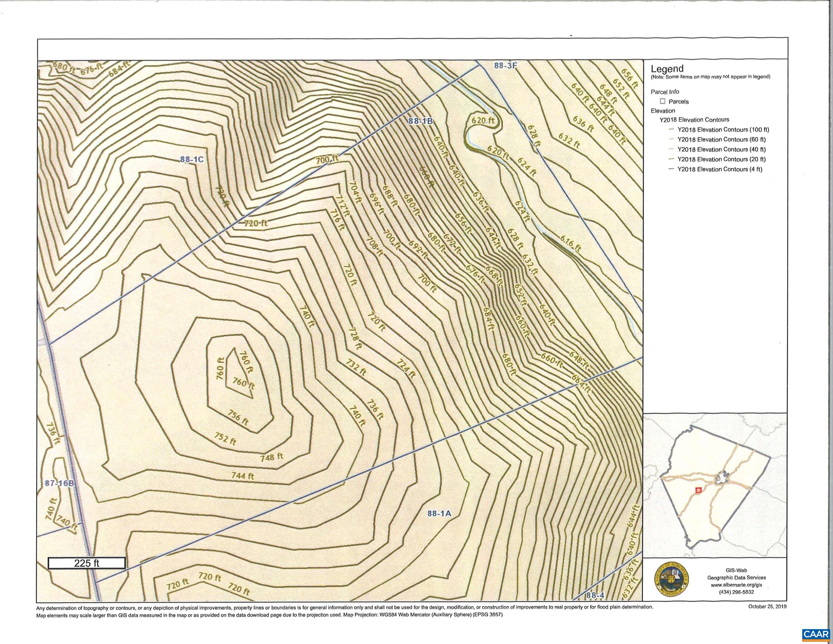The width and height of the screenshot is (833, 644).
Task: Open the www.albemarle.org/gis link
Action: pyautogui.click(x=736, y=585)
